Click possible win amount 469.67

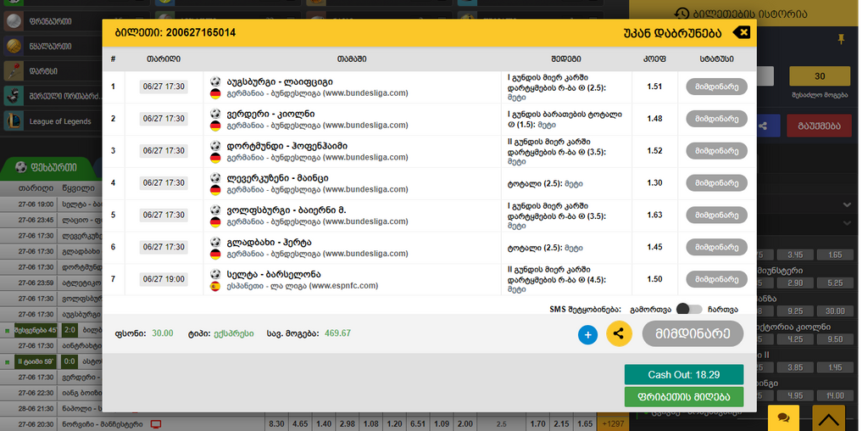(337, 333)
